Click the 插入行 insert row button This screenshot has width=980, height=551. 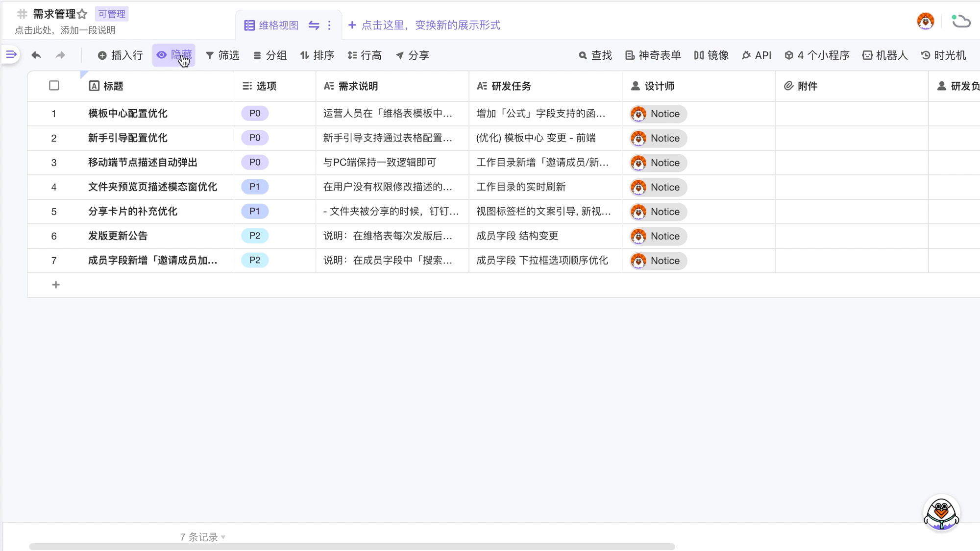(x=121, y=55)
